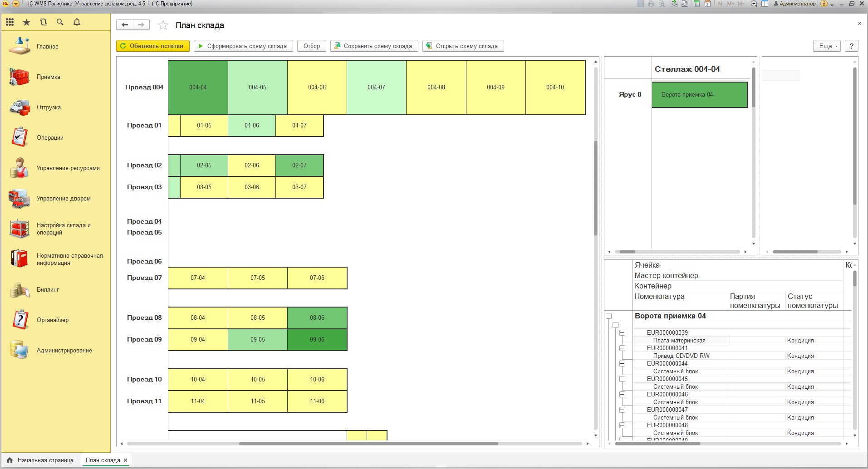The width and height of the screenshot is (868, 469).
Task: Close the План склада tab
Action: pos(126,460)
